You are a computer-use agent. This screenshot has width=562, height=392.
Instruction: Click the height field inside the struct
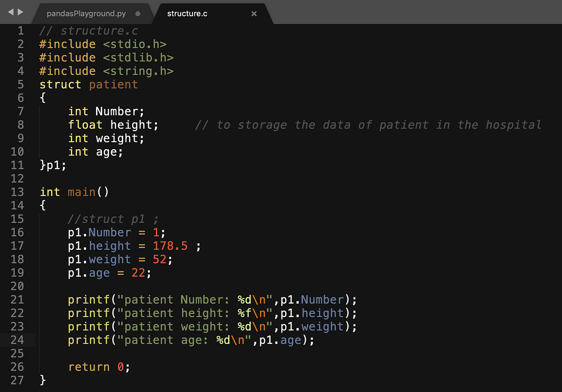click(x=133, y=124)
